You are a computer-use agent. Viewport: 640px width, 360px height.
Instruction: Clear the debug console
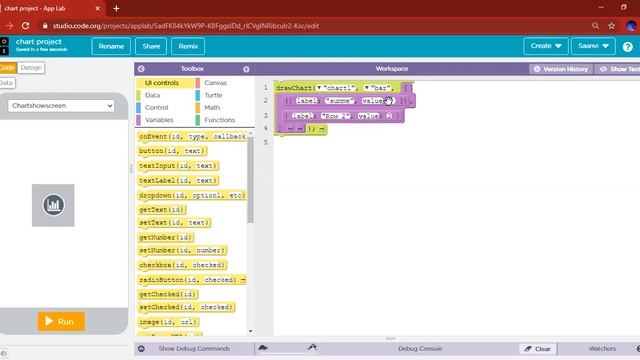538,349
